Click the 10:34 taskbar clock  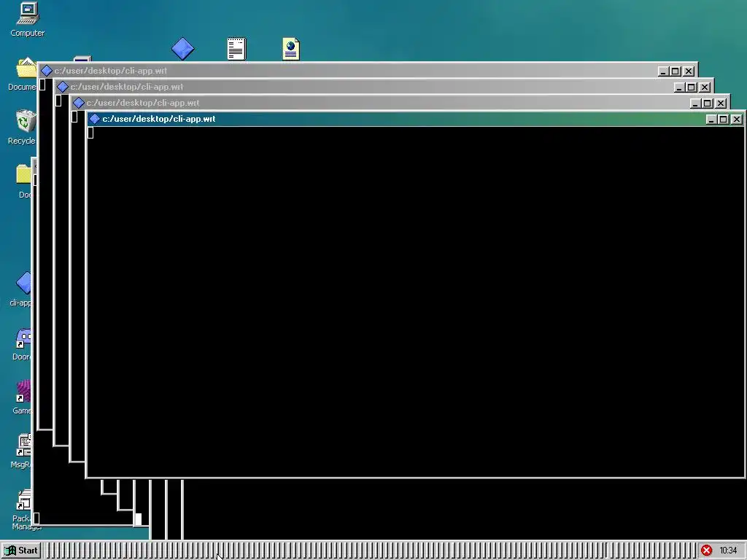[728, 551]
